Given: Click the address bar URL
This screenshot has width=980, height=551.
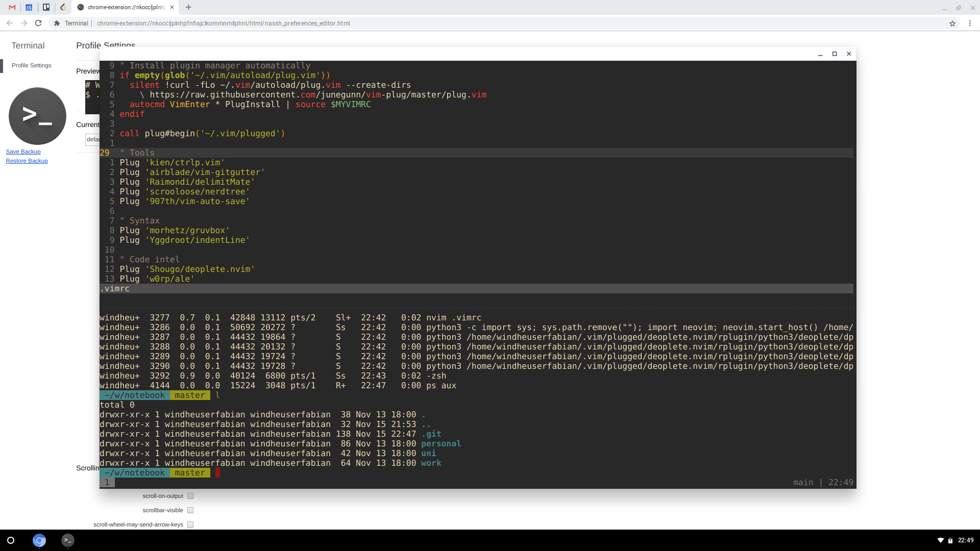Looking at the screenshot, I should coord(223,23).
